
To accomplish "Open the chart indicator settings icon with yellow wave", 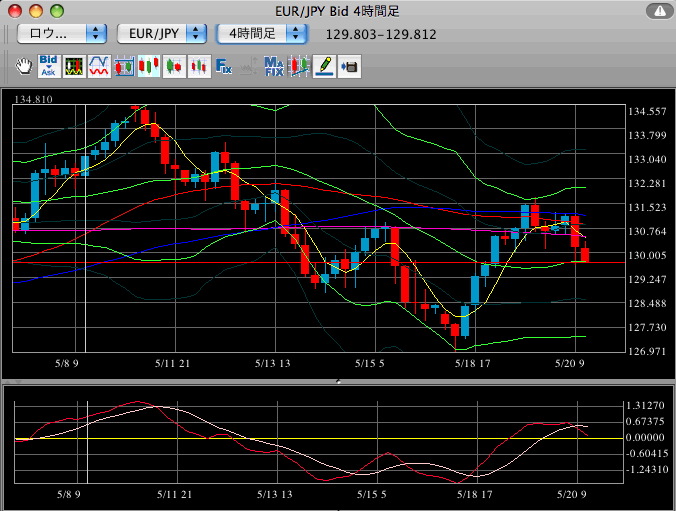I will (74, 66).
